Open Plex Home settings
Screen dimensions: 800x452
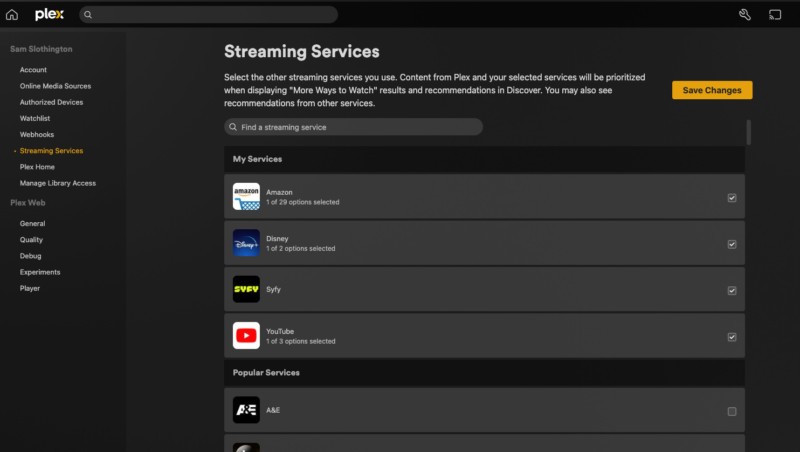pyautogui.click(x=37, y=167)
